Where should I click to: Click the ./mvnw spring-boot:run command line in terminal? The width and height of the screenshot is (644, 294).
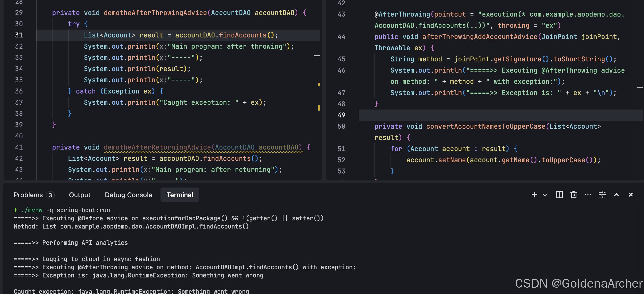pyautogui.click(x=65, y=210)
